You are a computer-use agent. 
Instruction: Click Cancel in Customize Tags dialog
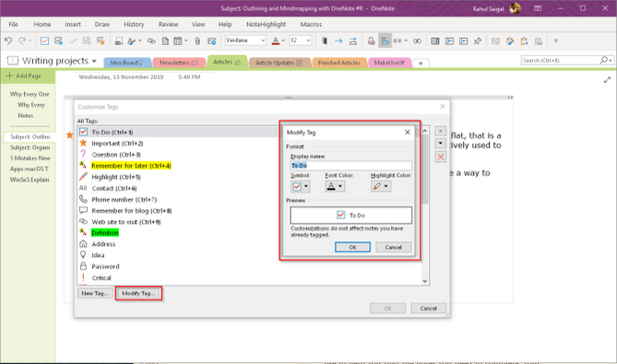pyautogui.click(x=428, y=308)
